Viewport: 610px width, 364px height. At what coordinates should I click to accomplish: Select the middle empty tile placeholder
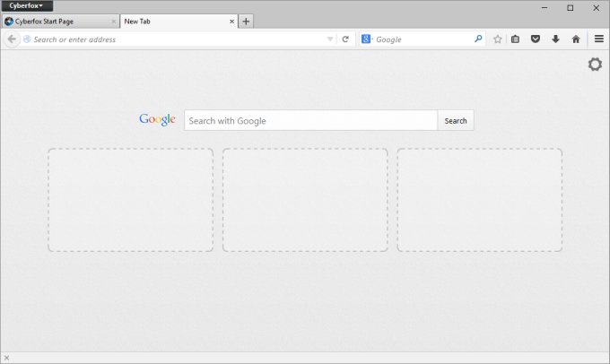[305, 200]
